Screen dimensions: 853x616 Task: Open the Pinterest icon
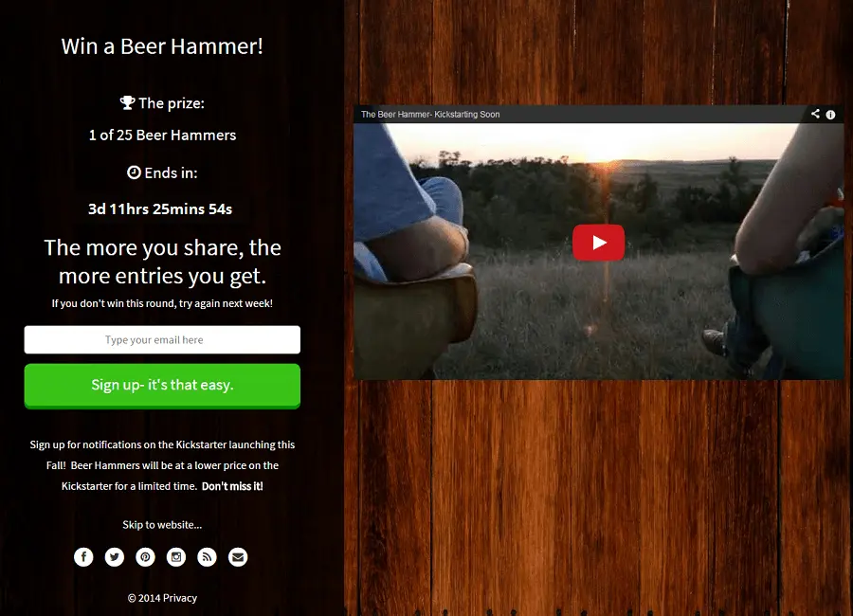(x=145, y=556)
